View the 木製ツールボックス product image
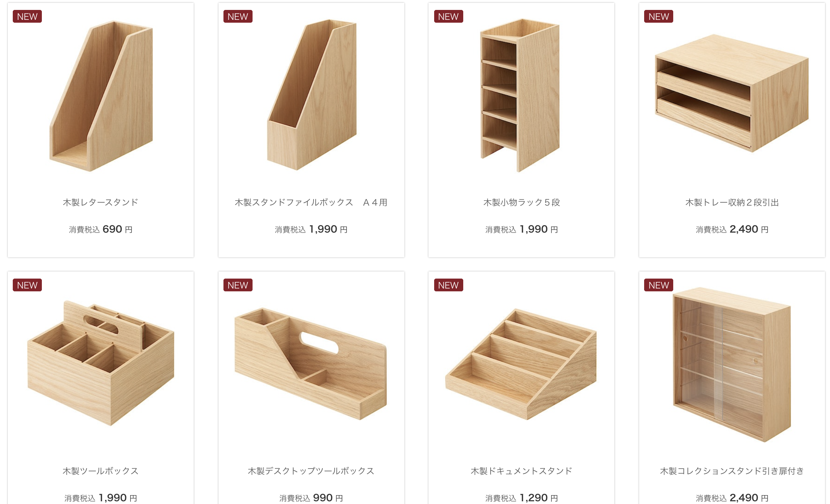Image resolution: width=830 pixels, height=504 pixels. [x=101, y=363]
